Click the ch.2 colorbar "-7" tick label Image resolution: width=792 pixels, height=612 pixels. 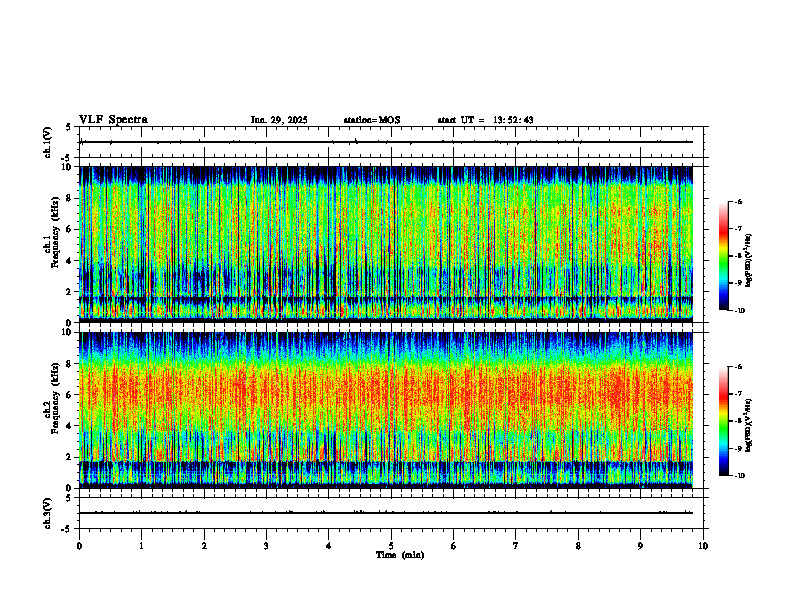(x=738, y=394)
